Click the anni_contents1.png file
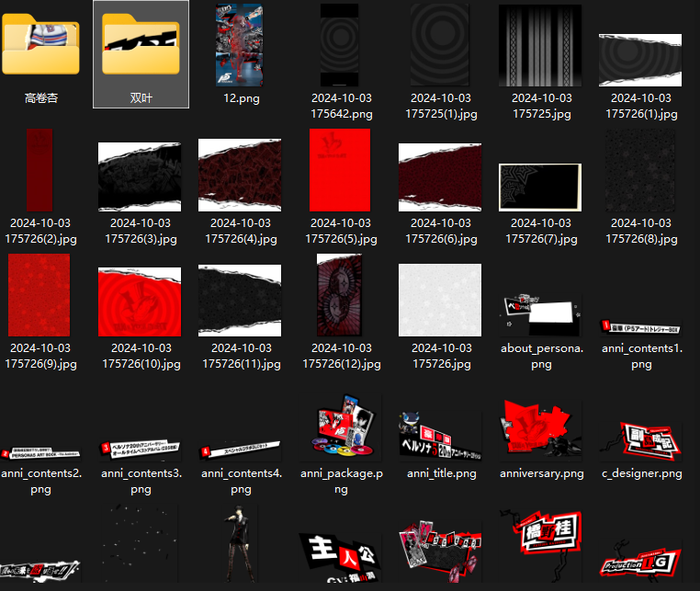700x591 pixels. [x=640, y=326]
